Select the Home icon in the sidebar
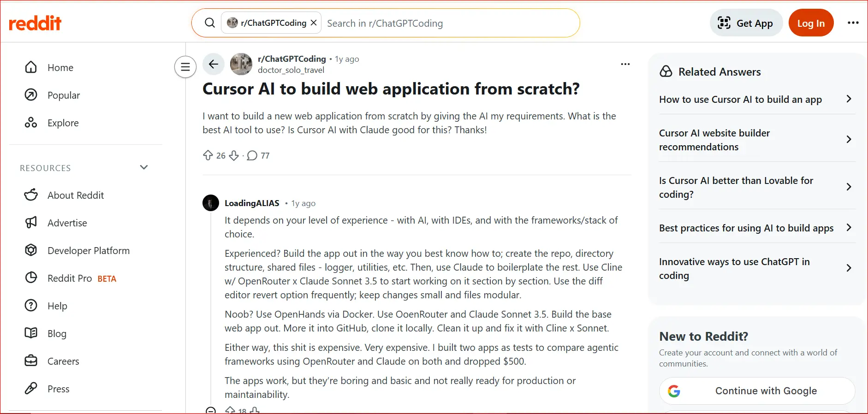 [x=30, y=67]
